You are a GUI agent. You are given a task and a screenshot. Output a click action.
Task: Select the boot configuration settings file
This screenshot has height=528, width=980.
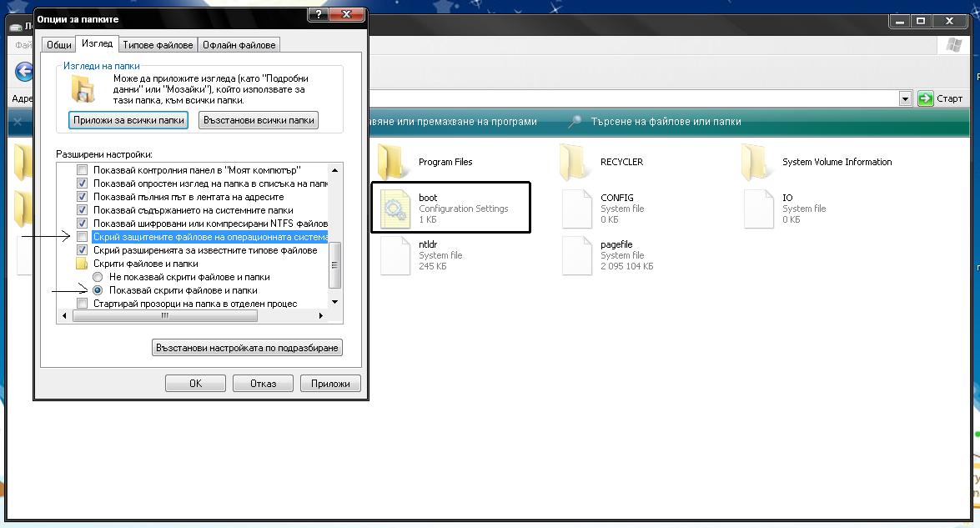pos(394,209)
